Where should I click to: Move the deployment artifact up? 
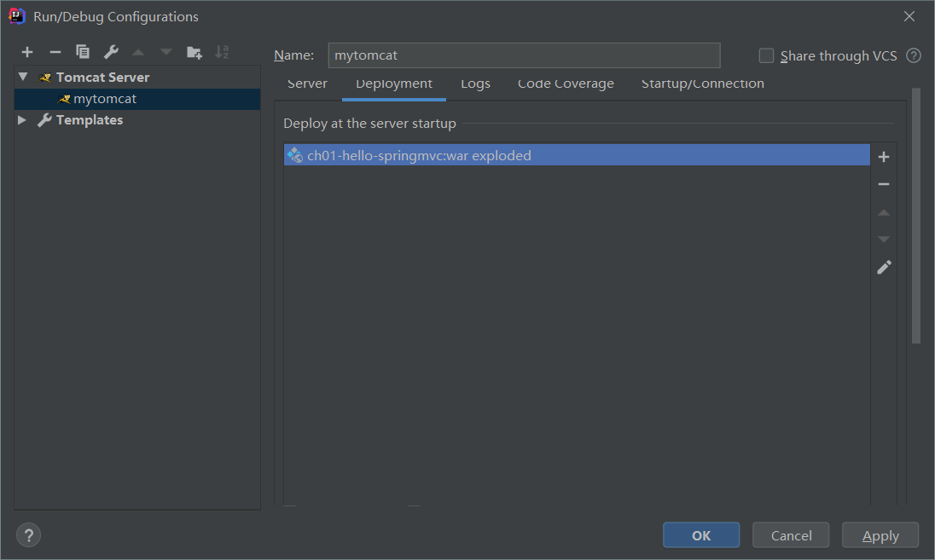884,212
